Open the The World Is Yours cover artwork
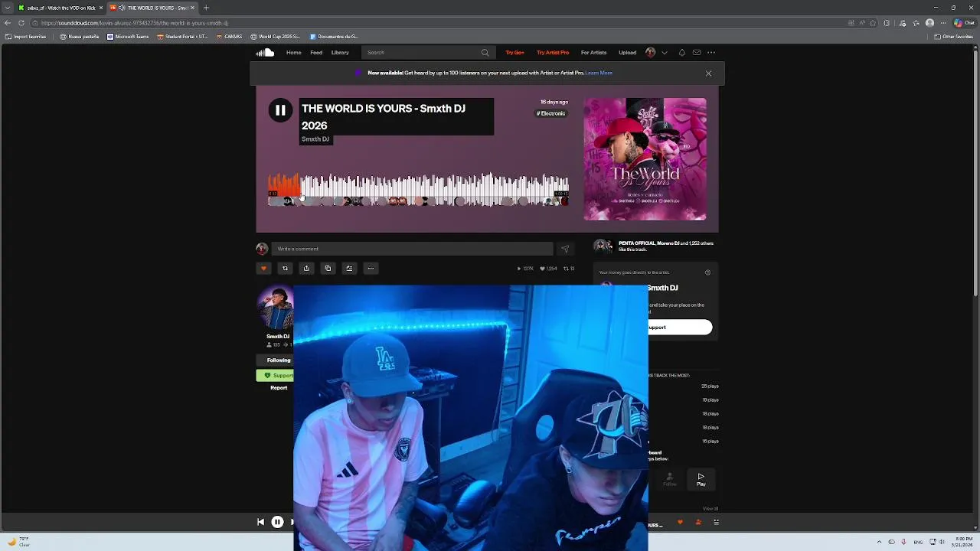This screenshot has width=980, height=551. point(645,159)
